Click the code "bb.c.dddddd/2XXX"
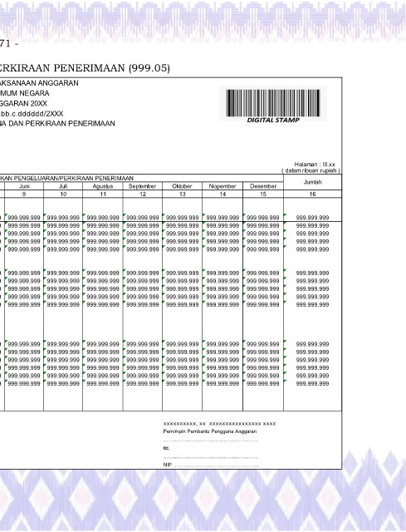 point(32,114)
